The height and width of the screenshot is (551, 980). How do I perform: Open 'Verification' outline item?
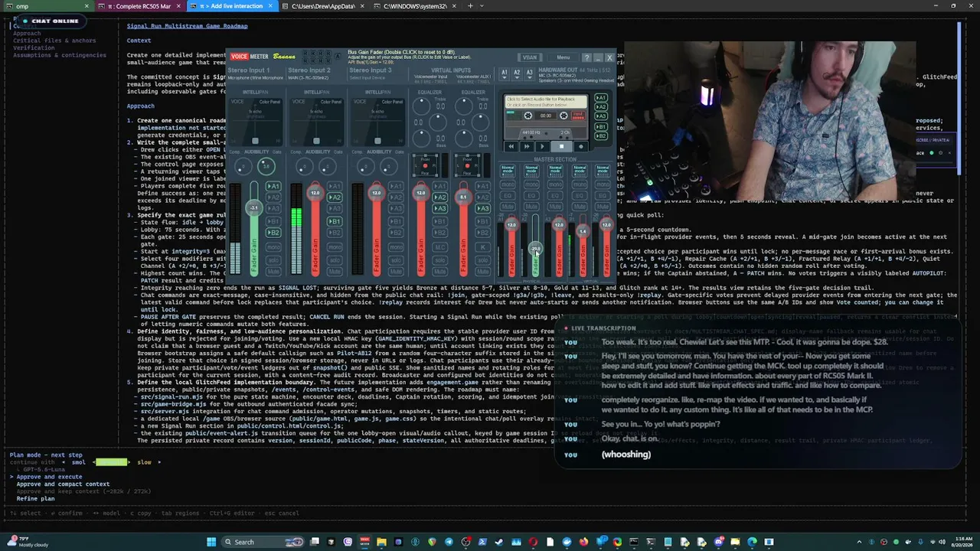[x=34, y=48]
